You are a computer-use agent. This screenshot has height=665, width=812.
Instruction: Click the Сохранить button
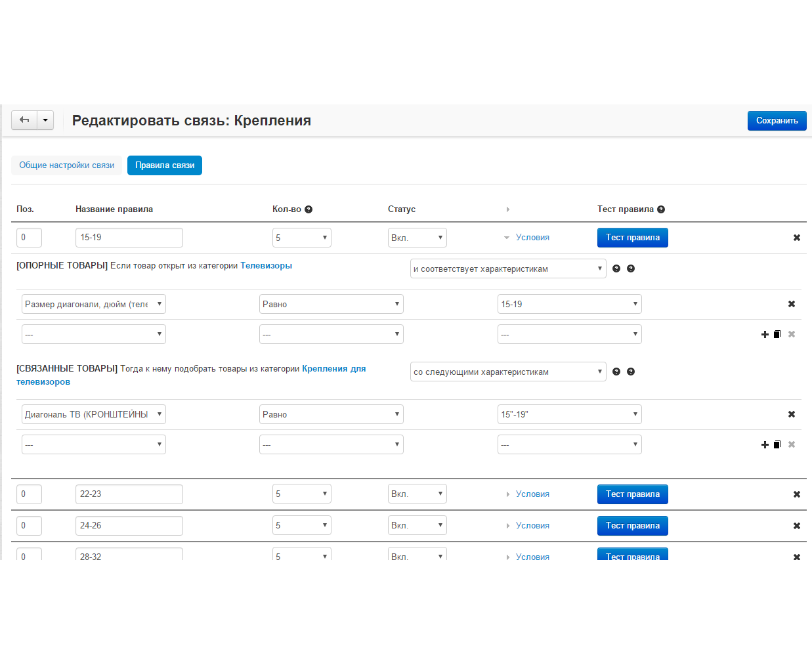[x=777, y=121]
